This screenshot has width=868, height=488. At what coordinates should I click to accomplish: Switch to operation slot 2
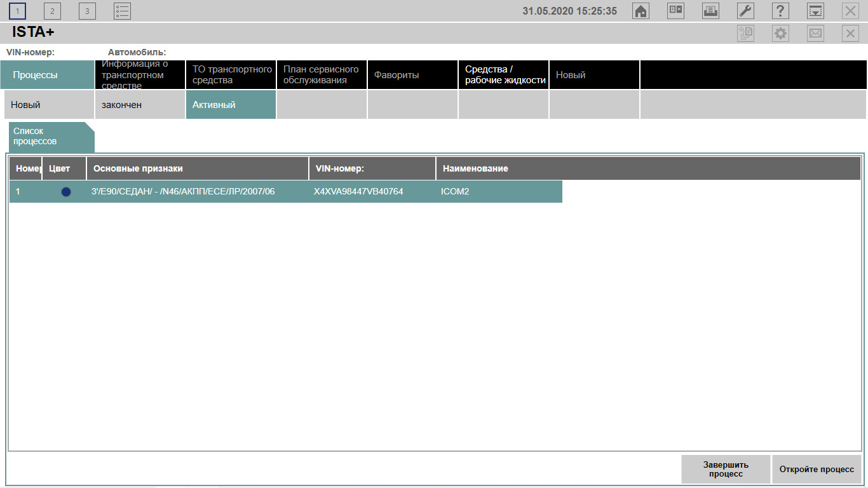click(52, 11)
